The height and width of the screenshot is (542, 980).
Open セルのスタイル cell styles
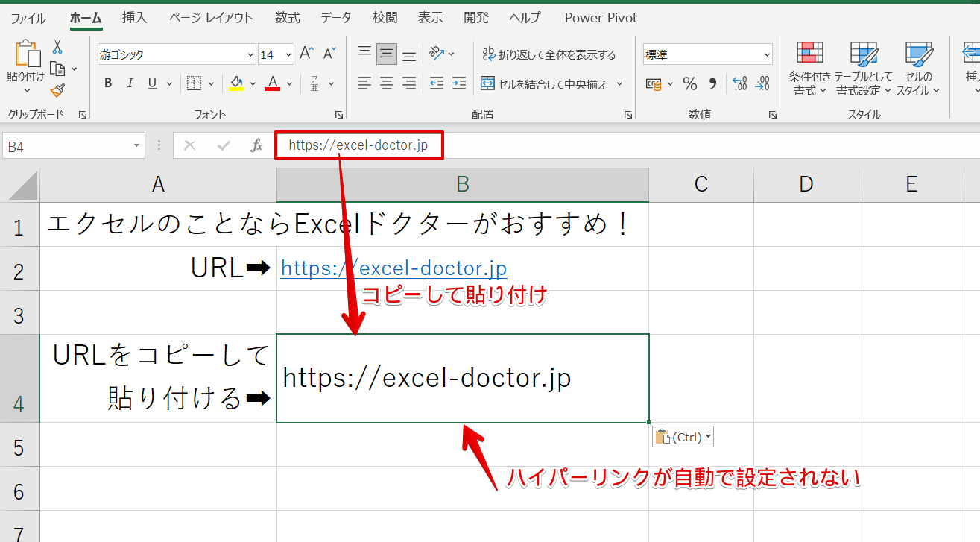[917, 69]
